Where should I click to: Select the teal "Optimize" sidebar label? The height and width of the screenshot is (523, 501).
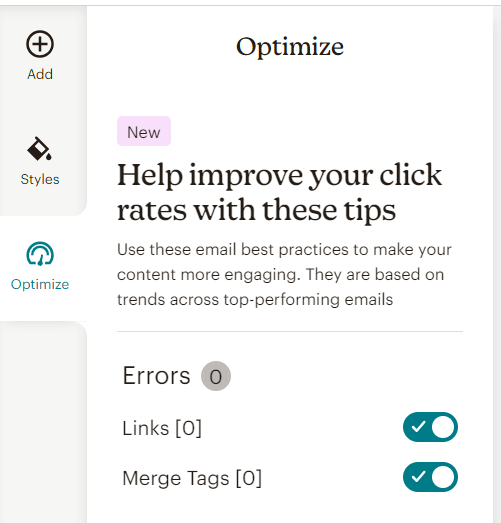(40, 285)
